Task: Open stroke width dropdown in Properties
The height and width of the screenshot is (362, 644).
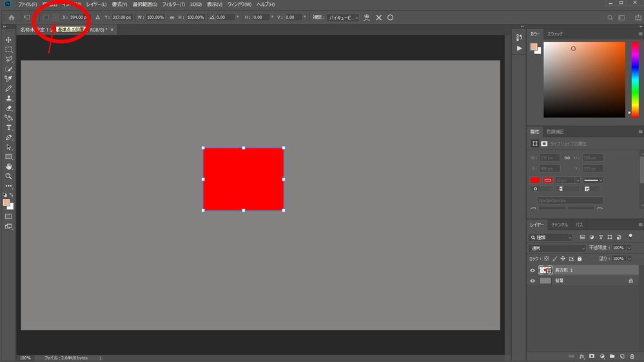Action: 578,181
